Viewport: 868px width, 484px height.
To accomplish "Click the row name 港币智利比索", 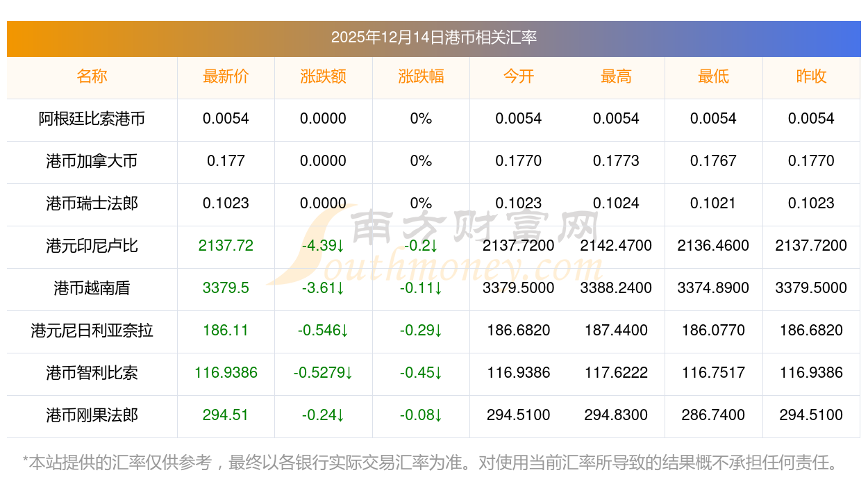I will 92,373.
